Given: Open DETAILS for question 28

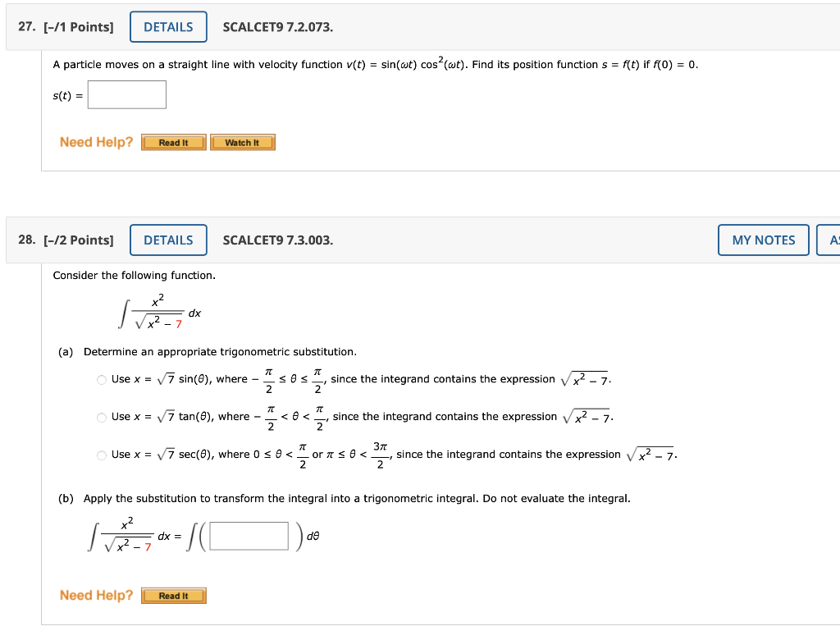Looking at the screenshot, I should 168,240.
